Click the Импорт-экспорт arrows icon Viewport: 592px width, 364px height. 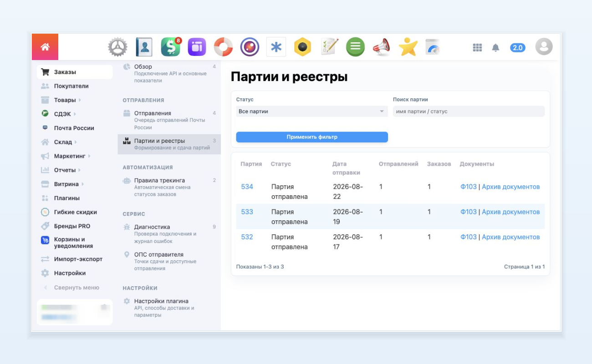pyautogui.click(x=45, y=259)
